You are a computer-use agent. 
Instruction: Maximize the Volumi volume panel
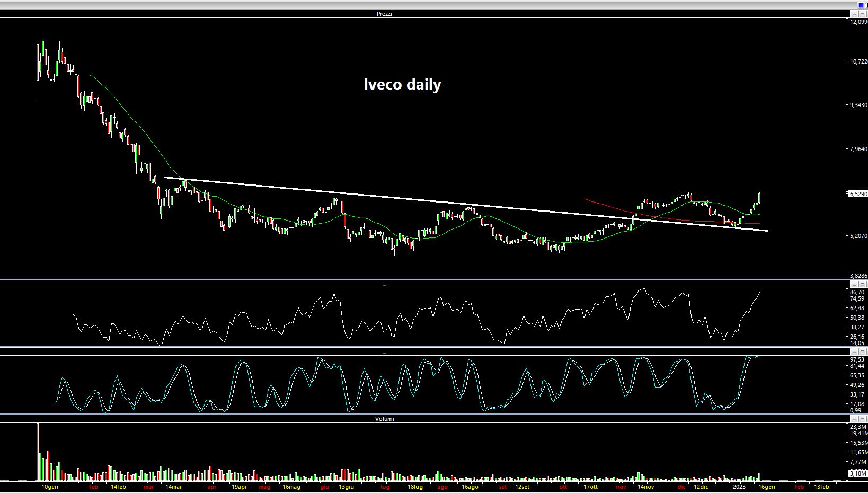(862, 419)
